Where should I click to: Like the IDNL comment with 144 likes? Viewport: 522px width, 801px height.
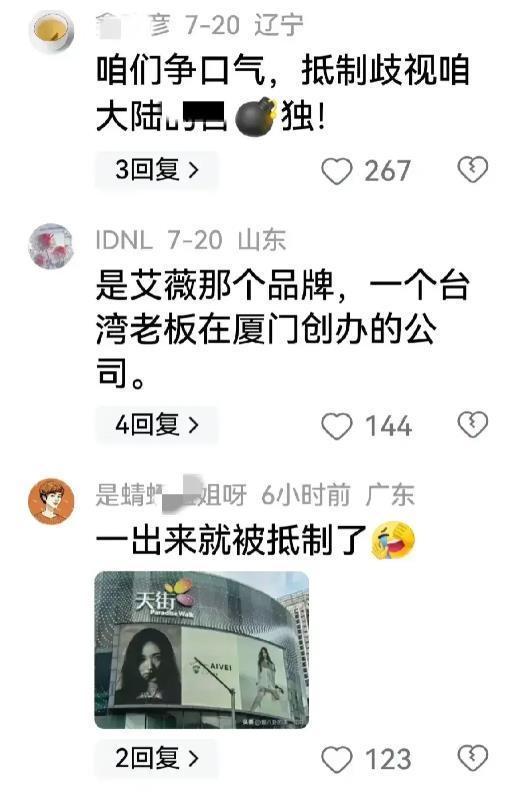[x=337, y=426]
